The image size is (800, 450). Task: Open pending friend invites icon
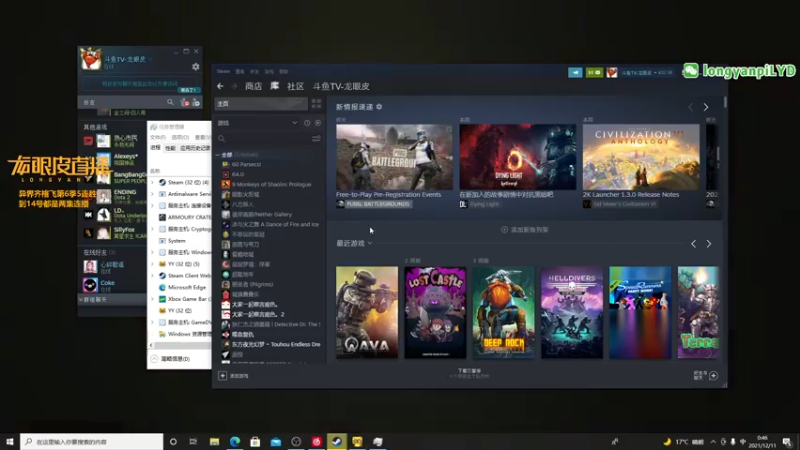click(185, 103)
